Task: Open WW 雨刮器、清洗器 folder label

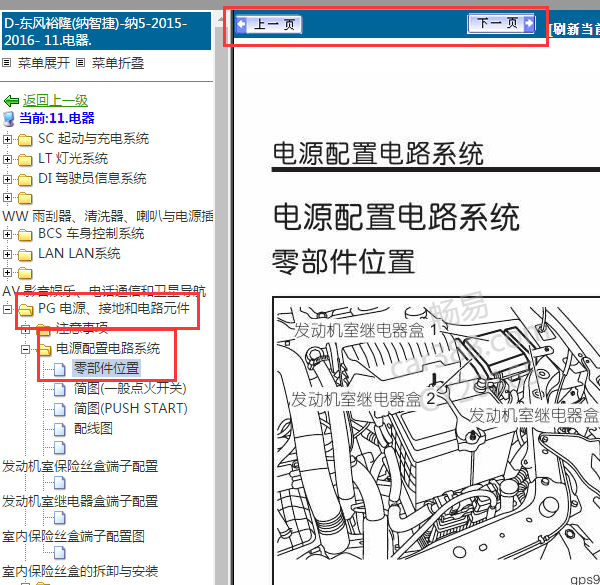Action: [108, 217]
